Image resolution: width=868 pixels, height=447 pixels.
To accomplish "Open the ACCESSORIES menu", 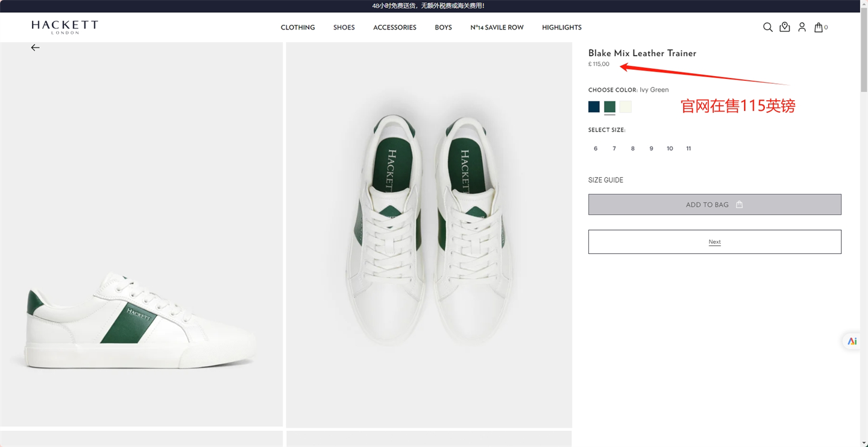I will pyautogui.click(x=395, y=28).
